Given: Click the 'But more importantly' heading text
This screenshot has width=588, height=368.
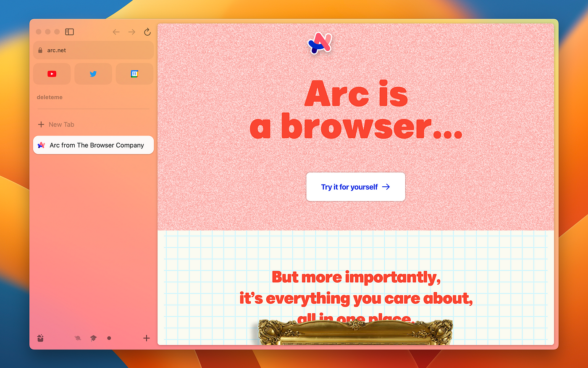Looking at the screenshot, I should coord(356,277).
